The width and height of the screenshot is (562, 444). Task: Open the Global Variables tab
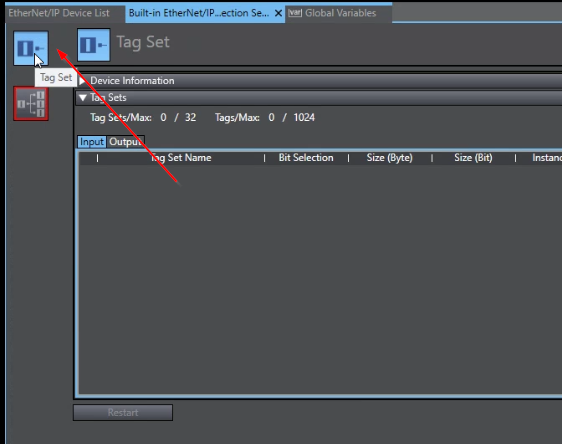pos(340,13)
